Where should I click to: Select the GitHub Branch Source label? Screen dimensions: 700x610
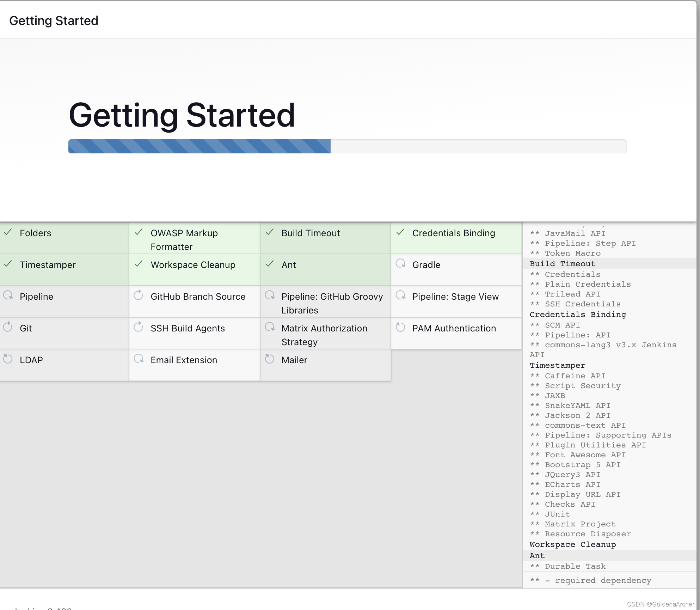coord(198,297)
